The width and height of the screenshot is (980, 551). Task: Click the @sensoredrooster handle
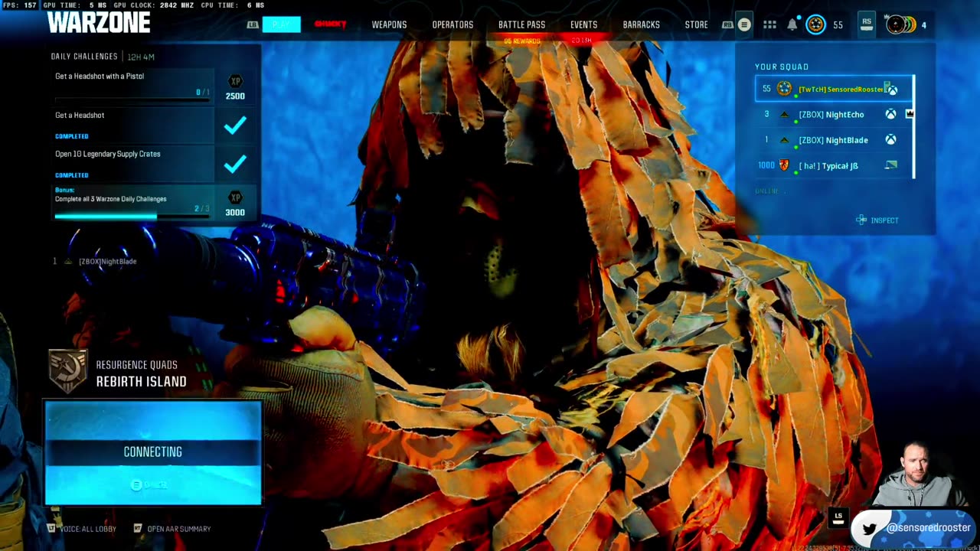(x=929, y=528)
